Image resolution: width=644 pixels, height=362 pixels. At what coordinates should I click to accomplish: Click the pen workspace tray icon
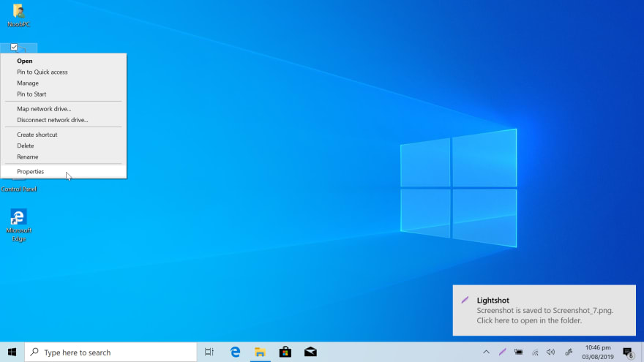point(569,352)
